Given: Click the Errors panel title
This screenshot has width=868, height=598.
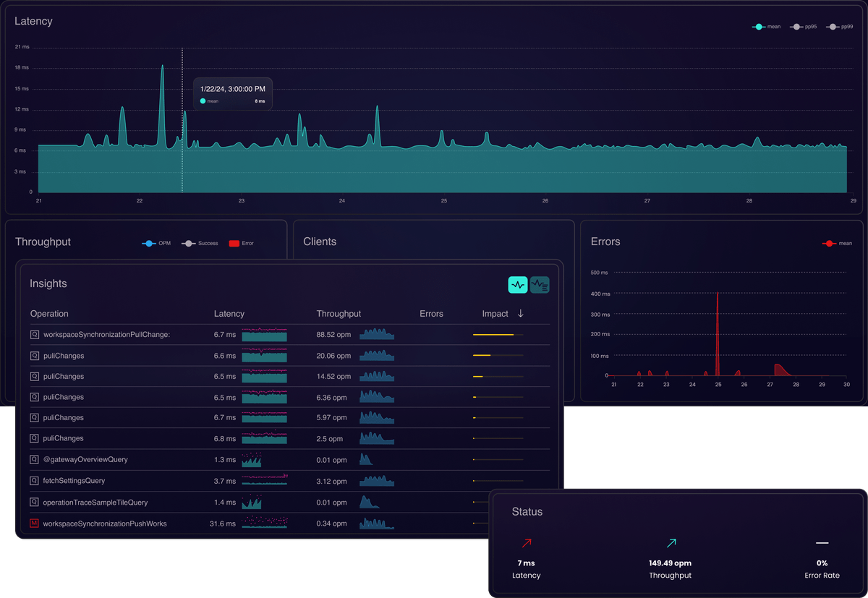Looking at the screenshot, I should [605, 242].
